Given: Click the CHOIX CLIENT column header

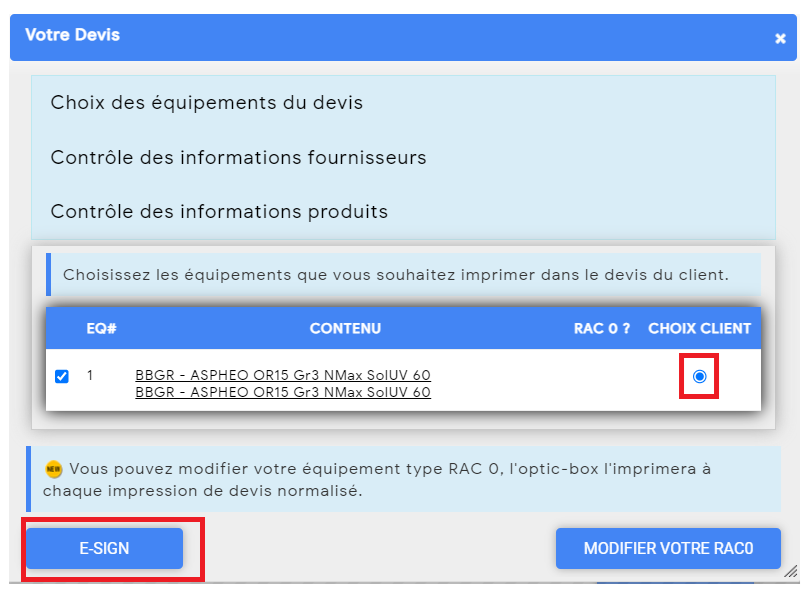Looking at the screenshot, I should click(700, 329).
